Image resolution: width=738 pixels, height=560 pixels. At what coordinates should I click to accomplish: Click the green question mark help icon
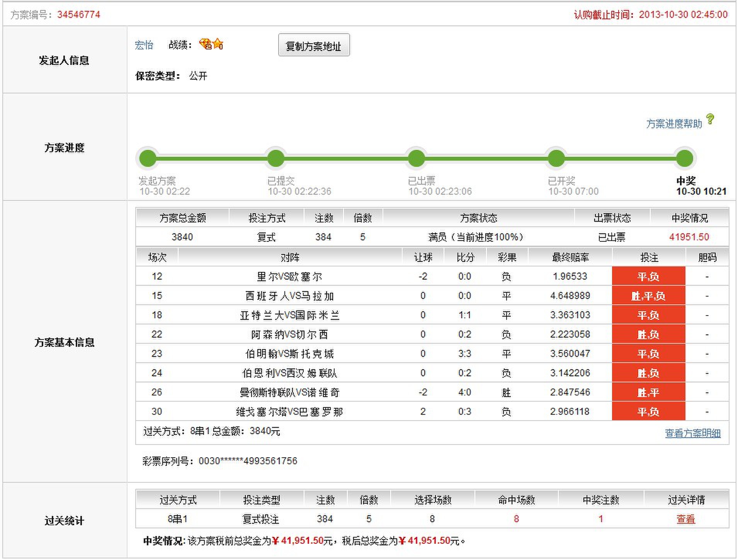coord(710,119)
